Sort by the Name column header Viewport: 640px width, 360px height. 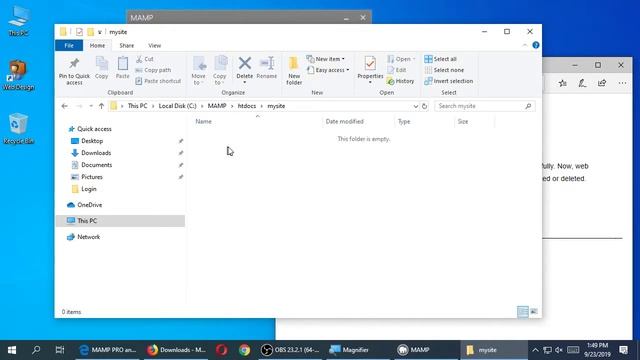point(203,122)
